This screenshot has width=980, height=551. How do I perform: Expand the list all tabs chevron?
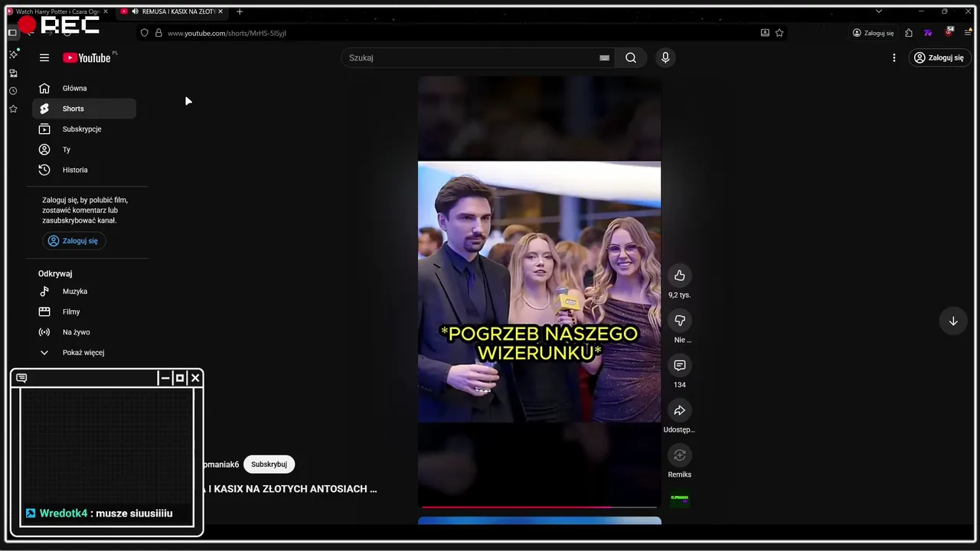[x=879, y=11]
